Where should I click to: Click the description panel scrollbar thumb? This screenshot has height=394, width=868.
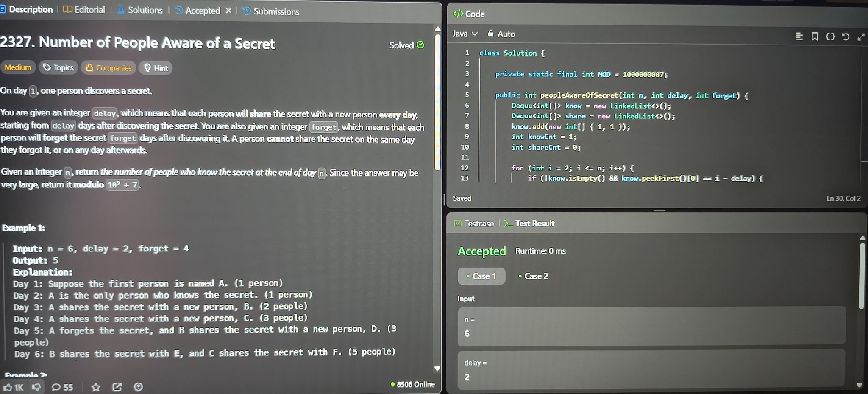[x=438, y=102]
